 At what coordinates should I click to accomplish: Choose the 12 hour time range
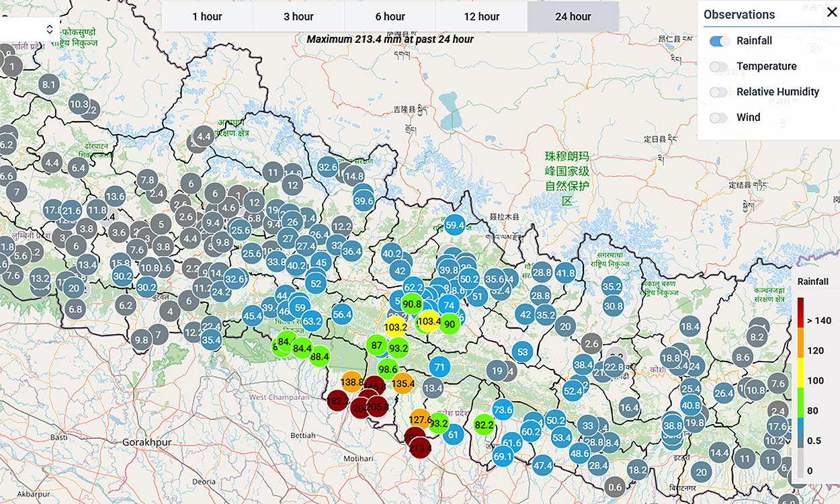481,16
